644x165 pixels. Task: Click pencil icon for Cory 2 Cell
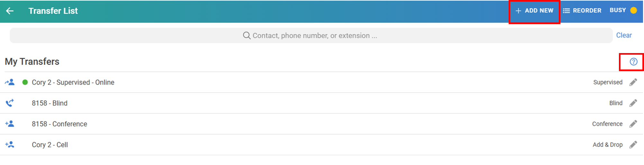(x=633, y=145)
